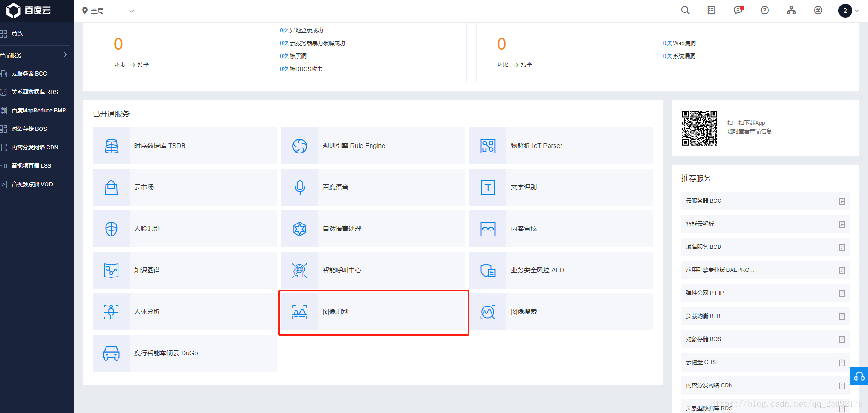The width and height of the screenshot is (868, 413).
Task: Click the 图像搜索 image search icon
Action: (488, 312)
